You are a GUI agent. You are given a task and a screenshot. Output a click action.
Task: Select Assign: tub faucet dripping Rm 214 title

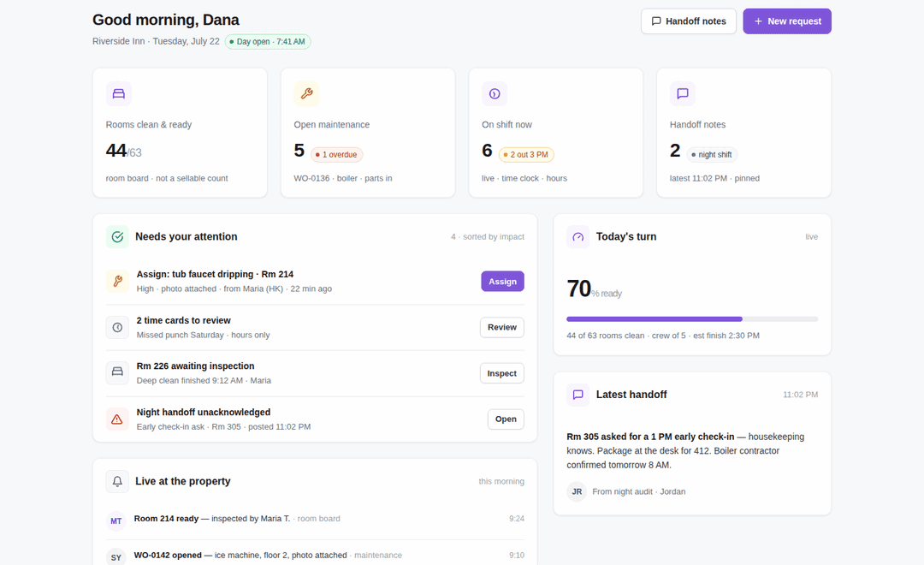coord(215,274)
